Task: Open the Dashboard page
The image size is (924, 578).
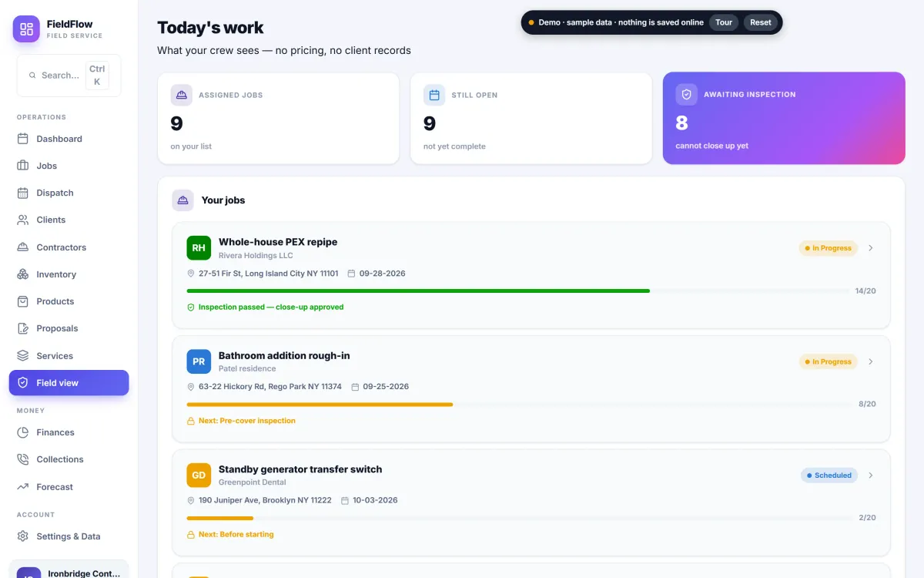Action: click(69, 139)
